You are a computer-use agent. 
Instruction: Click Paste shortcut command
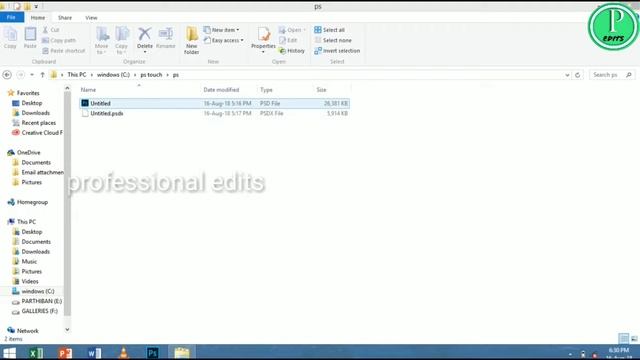point(64,51)
